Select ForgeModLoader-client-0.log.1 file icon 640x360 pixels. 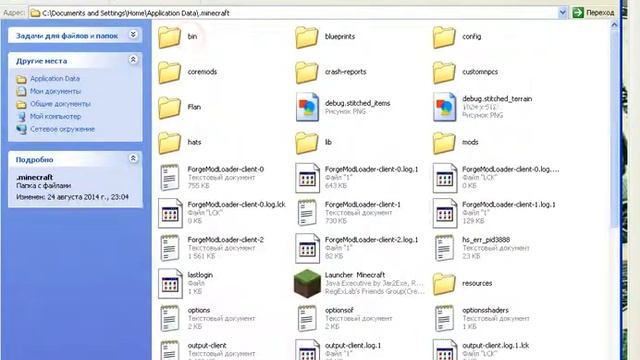(307, 178)
